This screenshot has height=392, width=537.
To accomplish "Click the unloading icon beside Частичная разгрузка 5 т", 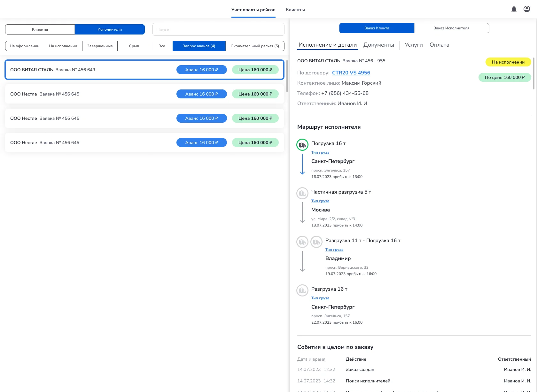I will pos(302,193).
